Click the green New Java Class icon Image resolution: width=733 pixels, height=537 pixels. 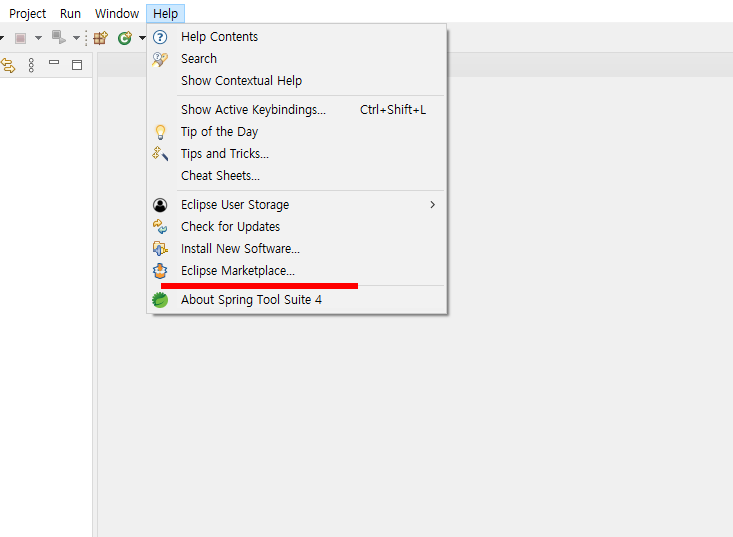coord(125,38)
